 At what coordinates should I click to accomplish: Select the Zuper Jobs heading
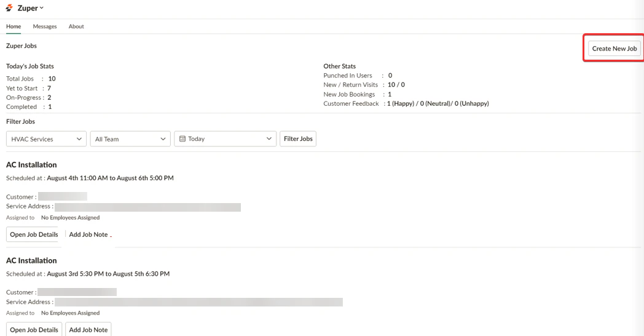tap(22, 46)
